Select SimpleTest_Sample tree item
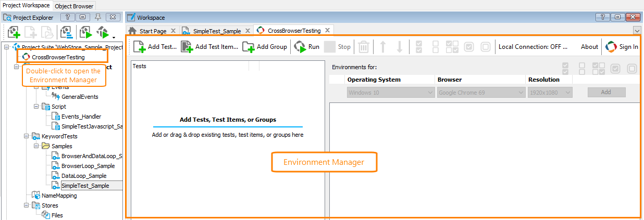Image resolution: width=644 pixels, height=220 pixels. 85,186
